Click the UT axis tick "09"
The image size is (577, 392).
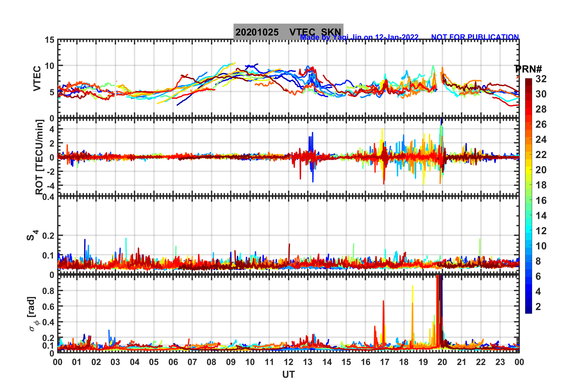tap(231, 362)
